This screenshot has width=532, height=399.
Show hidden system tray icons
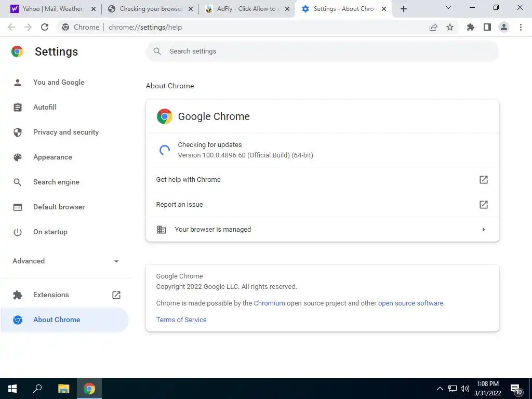(x=440, y=389)
